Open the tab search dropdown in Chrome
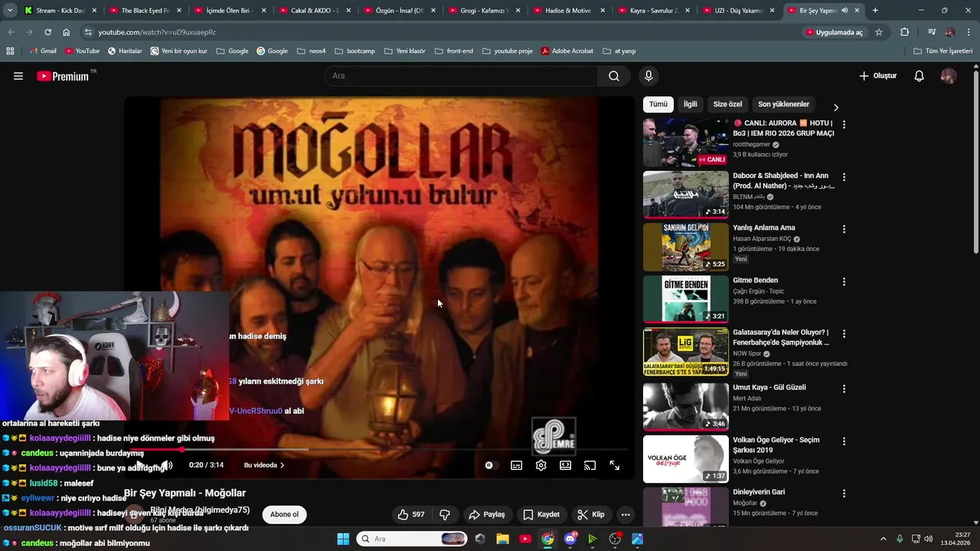980x551 pixels. (x=9, y=11)
